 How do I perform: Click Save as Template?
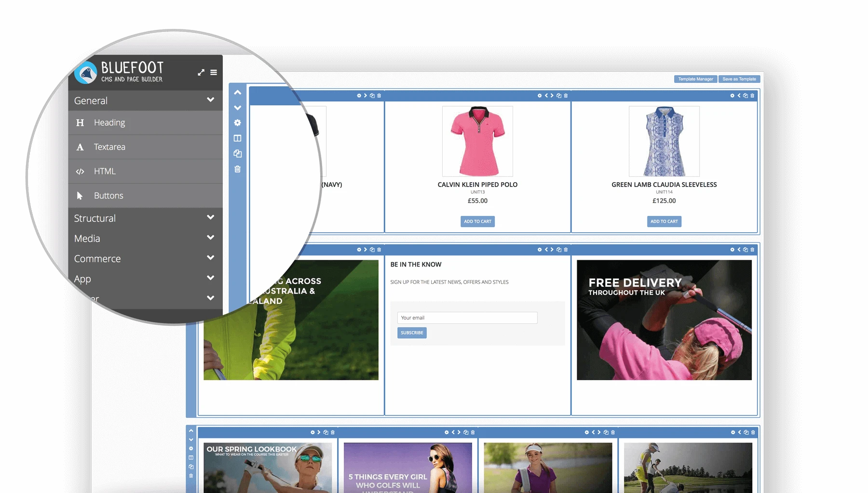point(739,79)
